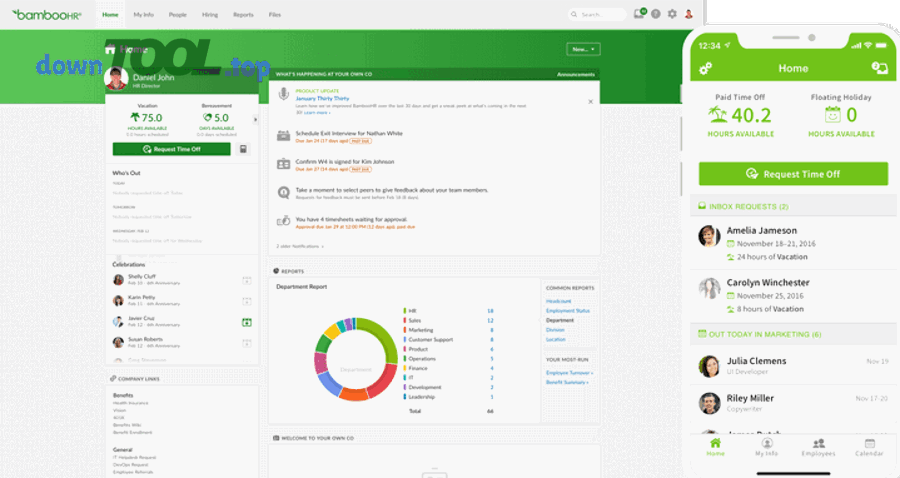The image size is (900, 478).
Task: Click the calendar icon next to Javier Cruz
Action: [x=247, y=322]
